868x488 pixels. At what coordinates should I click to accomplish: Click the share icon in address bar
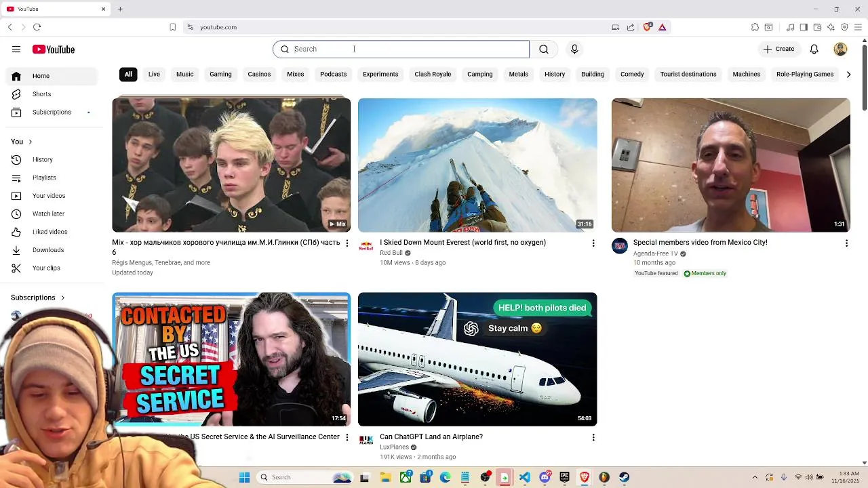(631, 27)
